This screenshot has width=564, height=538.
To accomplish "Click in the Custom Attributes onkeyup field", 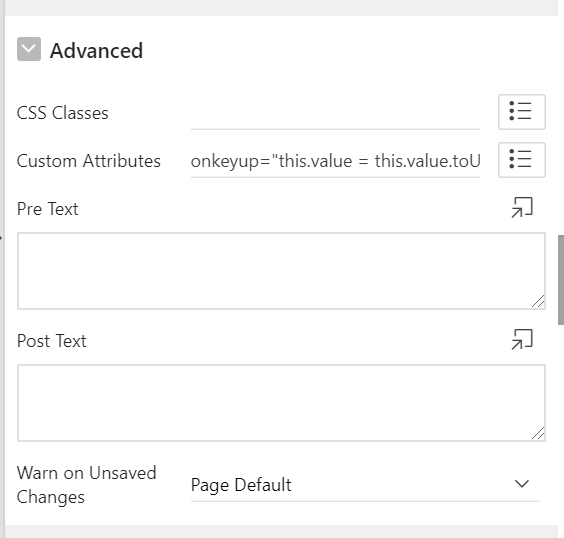I will click(x=335, y=161).
